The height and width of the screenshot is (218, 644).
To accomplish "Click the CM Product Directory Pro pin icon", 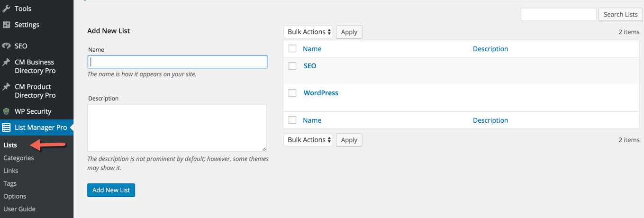I will pos(6,87).
